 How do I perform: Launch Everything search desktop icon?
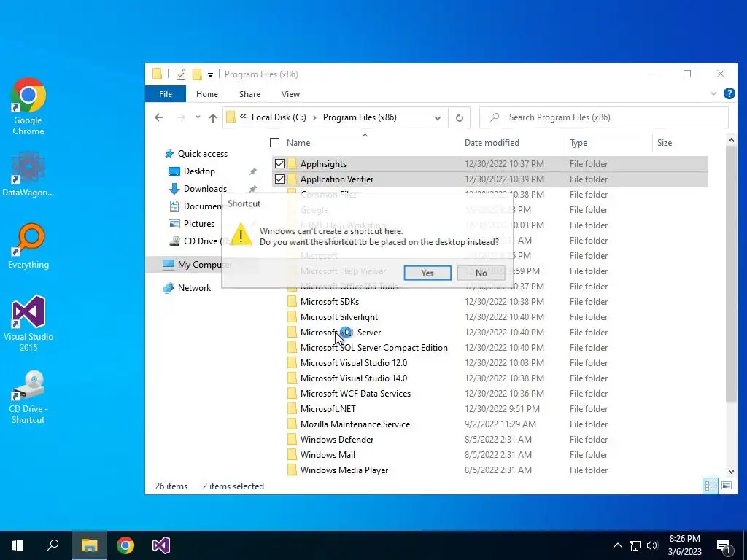pos(28,246)
